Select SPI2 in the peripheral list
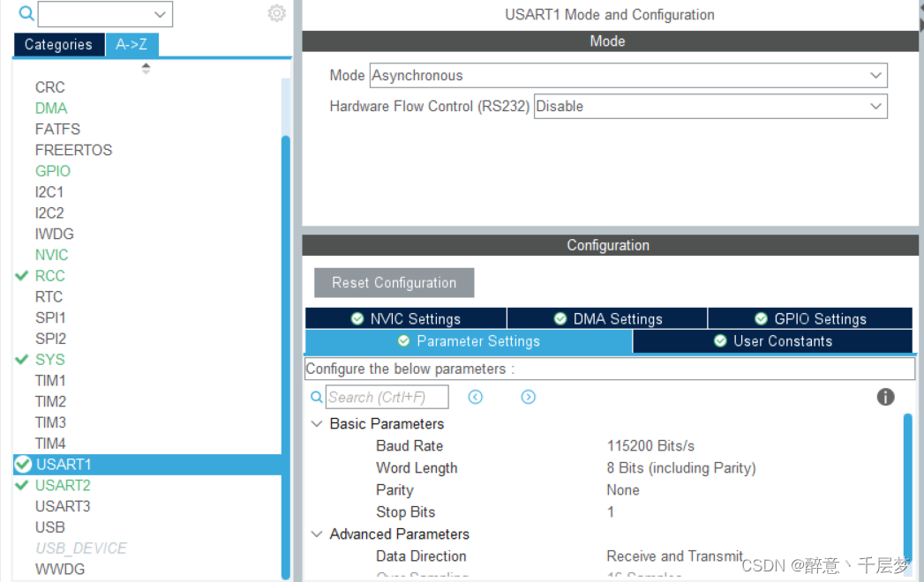Image resolution: width=924 pixels, height=582 pixels. click(50, 339)
